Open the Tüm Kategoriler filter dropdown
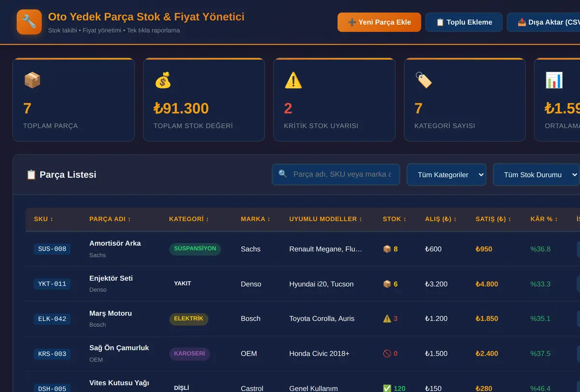Viewport: 580px width, 392px height. point(446,174)
